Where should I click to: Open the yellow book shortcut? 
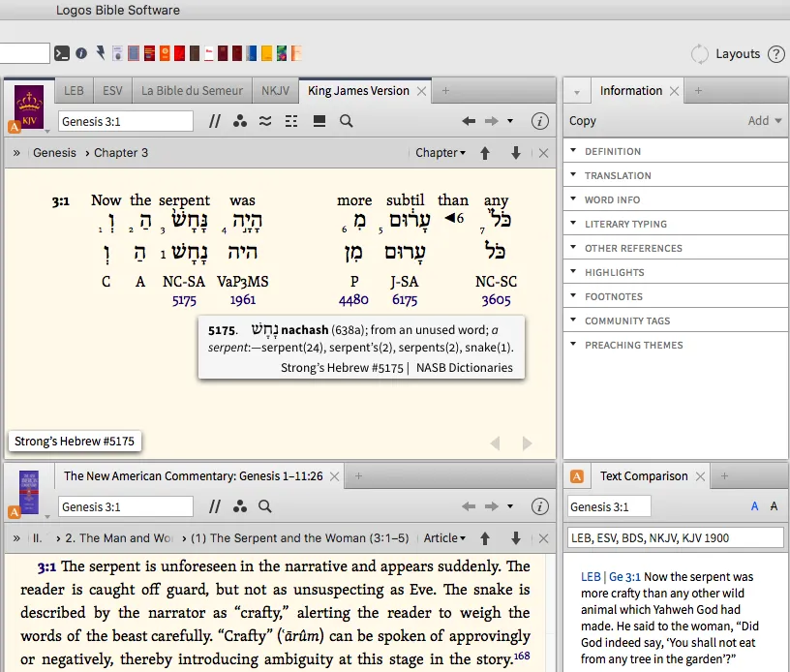266,53
